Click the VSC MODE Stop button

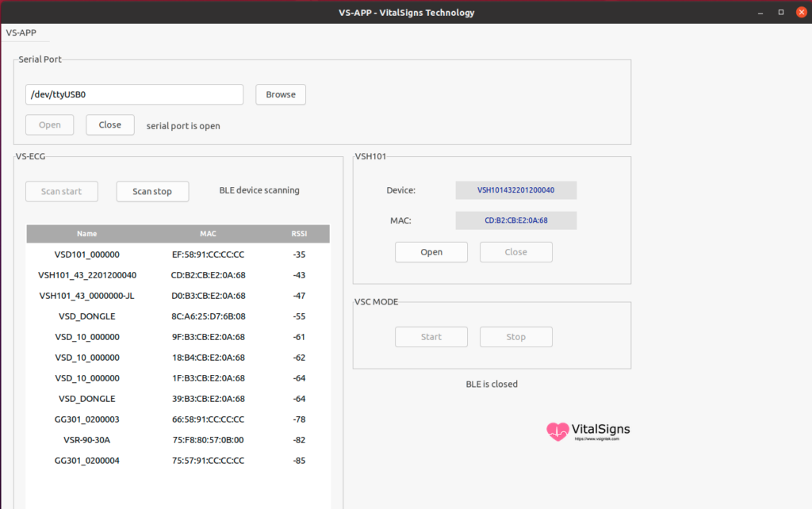(515, 337)
